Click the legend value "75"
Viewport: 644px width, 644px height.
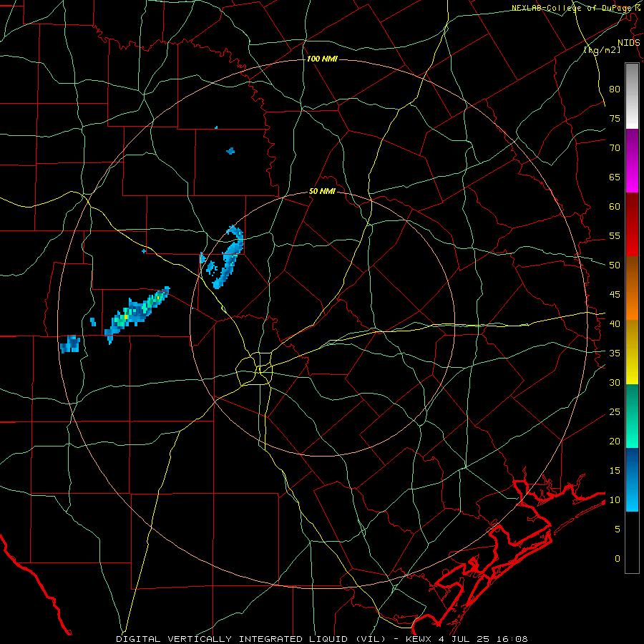(x=615, y=118)
